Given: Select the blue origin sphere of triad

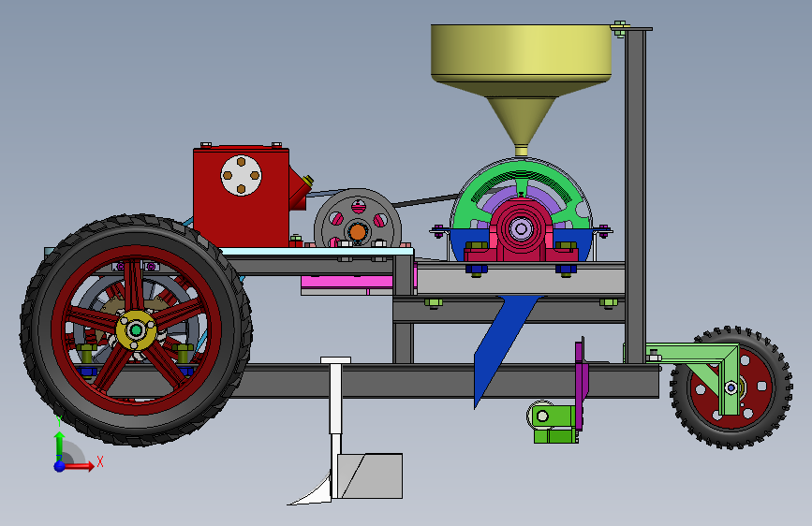Looking at the screenshot, I should [x=59, y=466].
